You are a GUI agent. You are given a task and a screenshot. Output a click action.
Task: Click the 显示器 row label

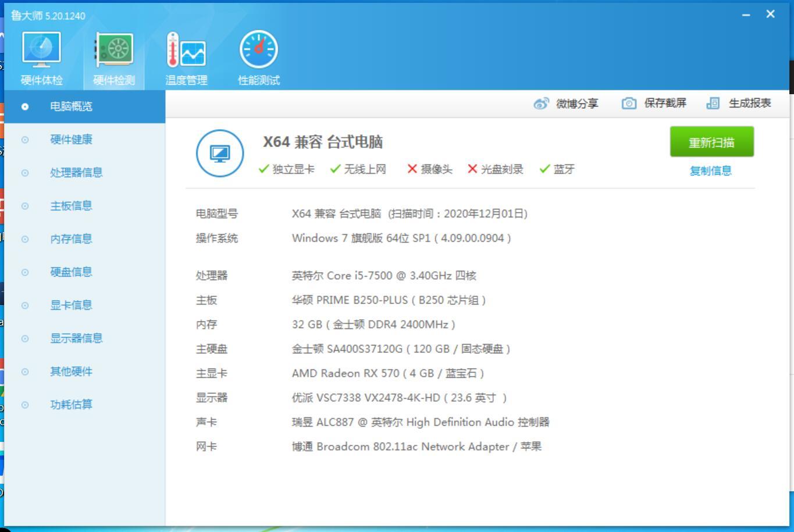(x=212, y=398)
